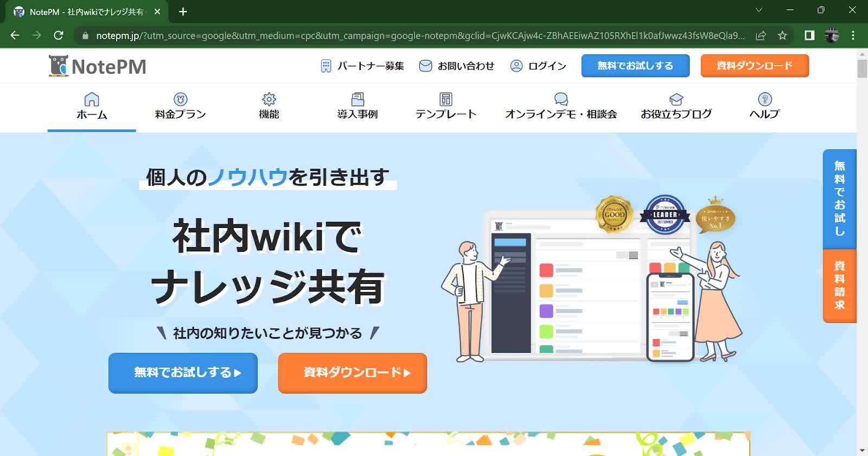Click the help question mark icon
The width and height of the screenshot is (868, 456).
click(765, 99)
